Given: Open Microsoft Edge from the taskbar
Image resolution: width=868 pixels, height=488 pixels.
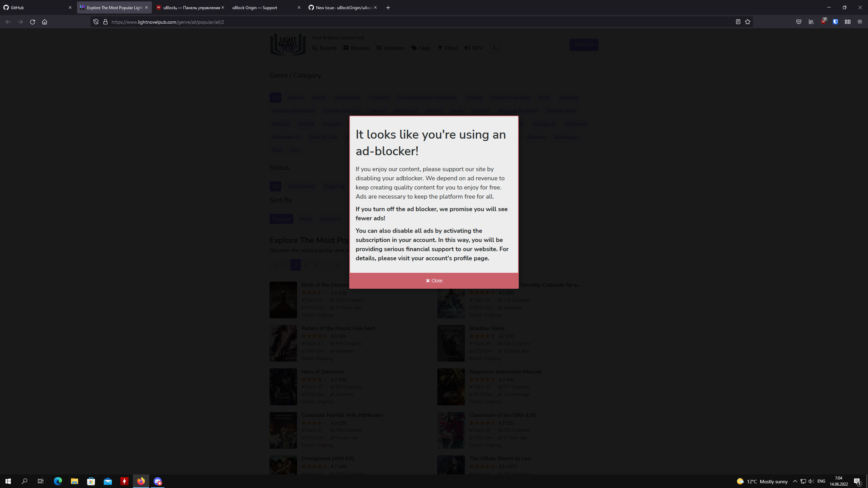Looking at the screenshot, I should pos(58,481).
